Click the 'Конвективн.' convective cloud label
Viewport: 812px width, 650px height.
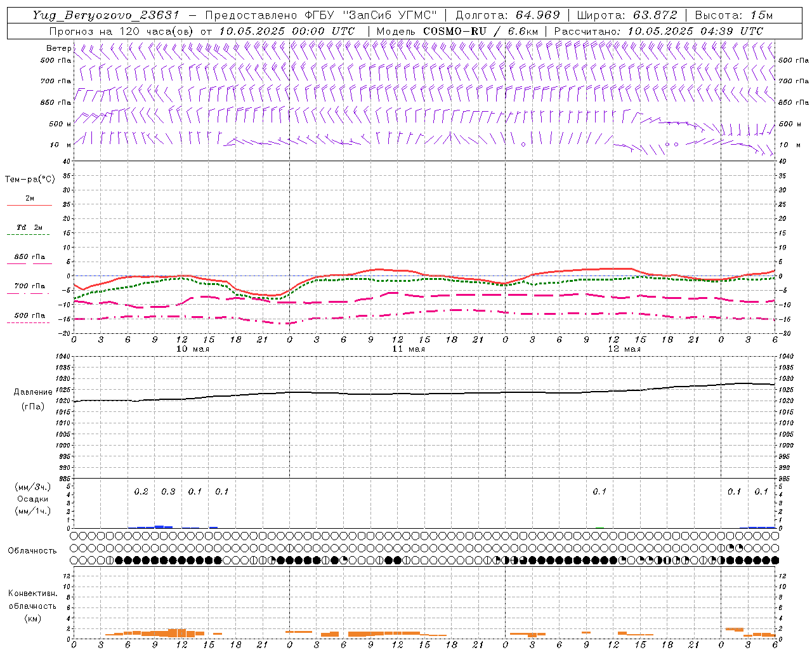coord(32,594)
